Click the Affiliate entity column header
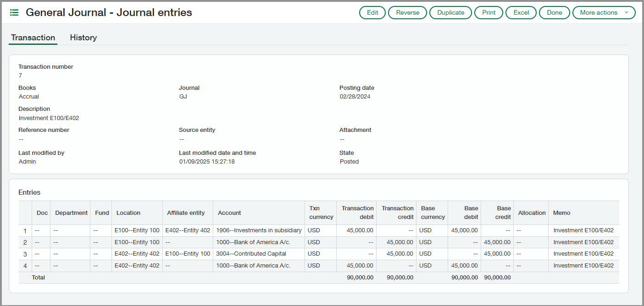This screenshot has height=306, width=644. pos(186,213)
